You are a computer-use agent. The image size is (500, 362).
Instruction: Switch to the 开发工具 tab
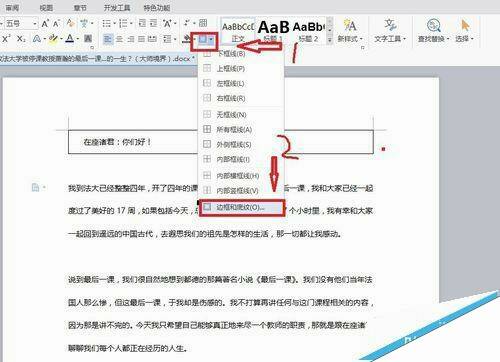117,8
